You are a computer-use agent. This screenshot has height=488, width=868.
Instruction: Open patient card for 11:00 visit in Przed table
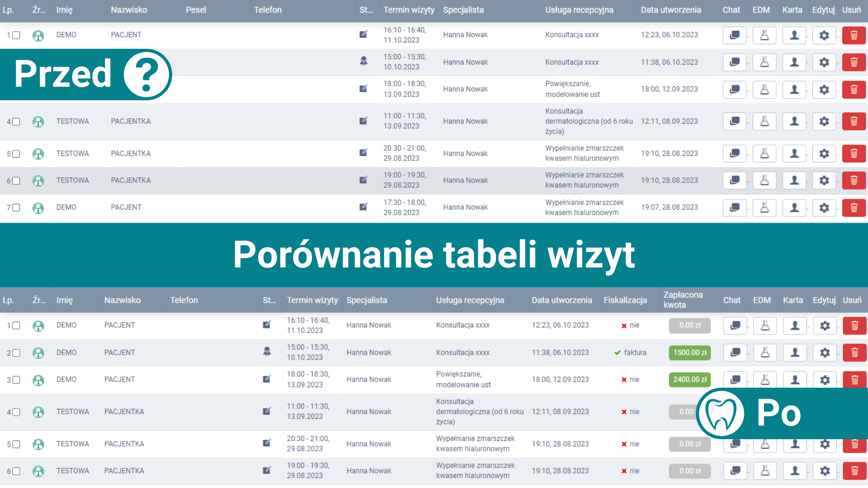(794, 121)
